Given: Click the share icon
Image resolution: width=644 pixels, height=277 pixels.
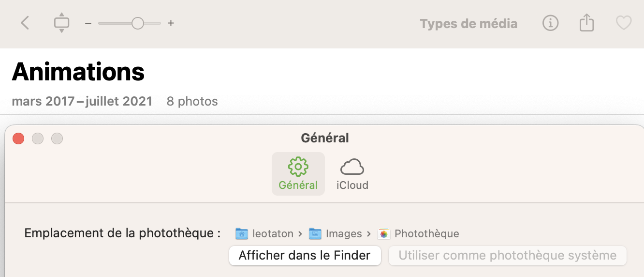Looking at the screenshot, I should [x=586, y=23].
